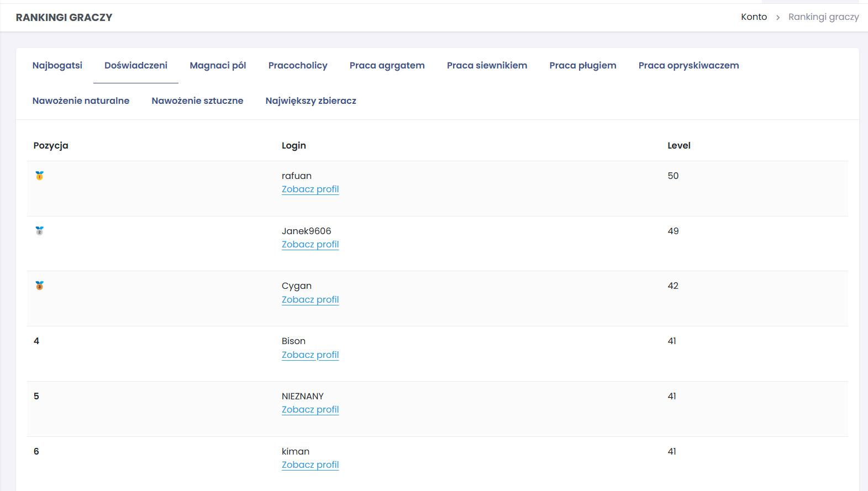Image resolution: width=868 pixels, height=491 pixels.
Task: Select the Doświadczeni tab
Action: tap(136, 66)
